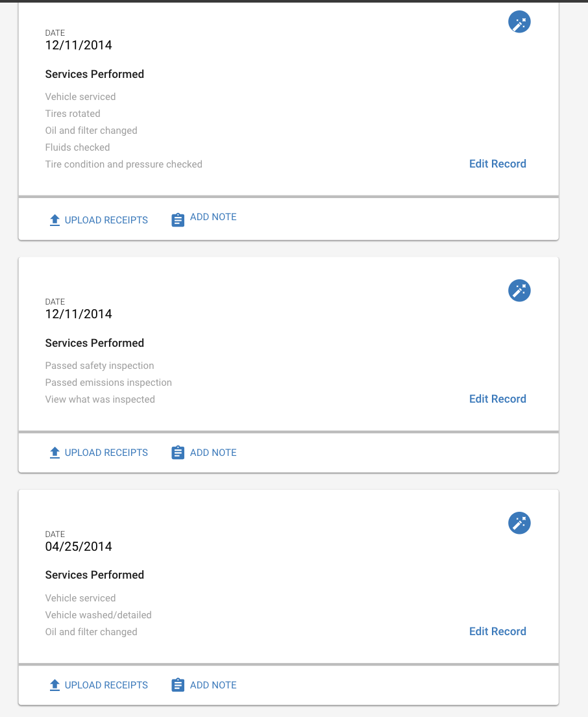Click the magic wand icon on the 04/25/2014 record
588x717 pixels.
coord(519,523)
